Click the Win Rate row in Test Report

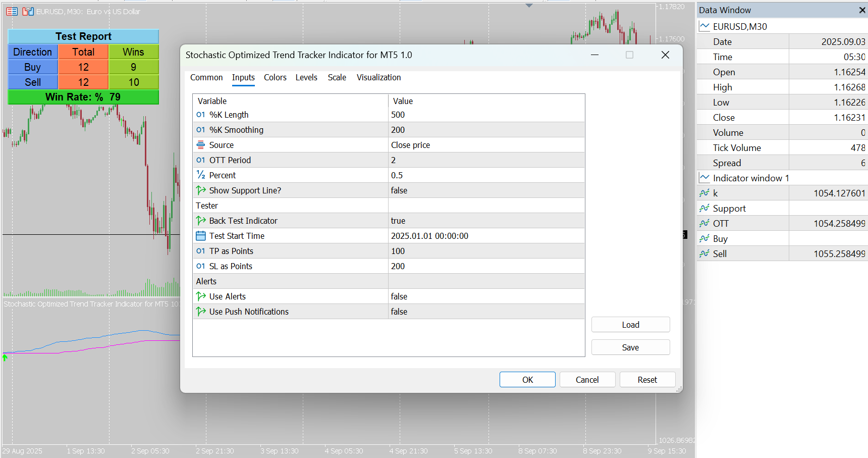pyautogui.click(x=83, y=97)
